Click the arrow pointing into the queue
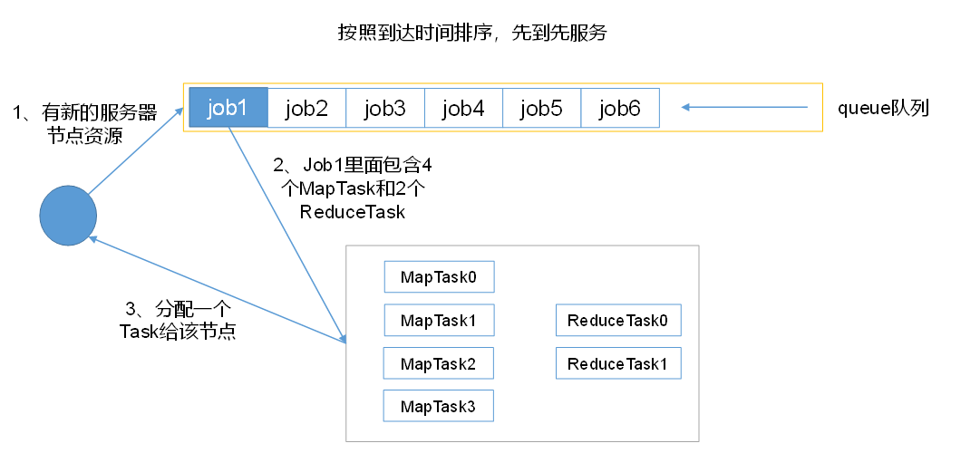The width and height of the screenshot is (980, 453). coord(743,108)
